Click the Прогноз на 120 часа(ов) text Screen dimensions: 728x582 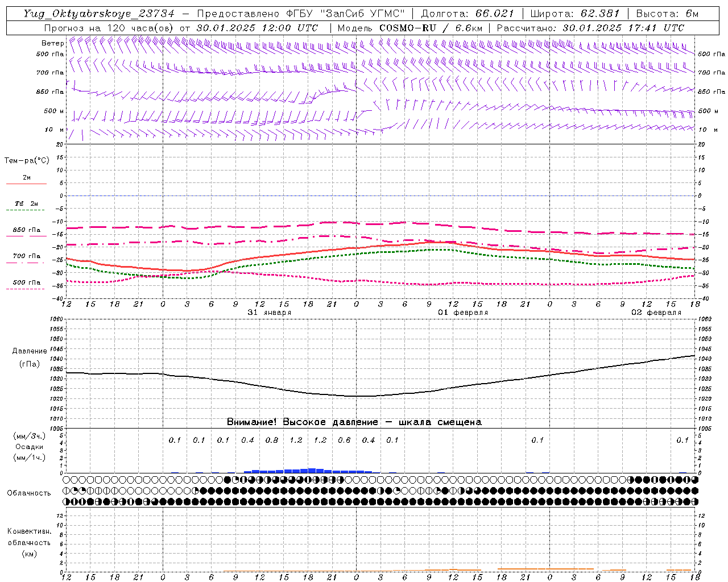(110, 28)
